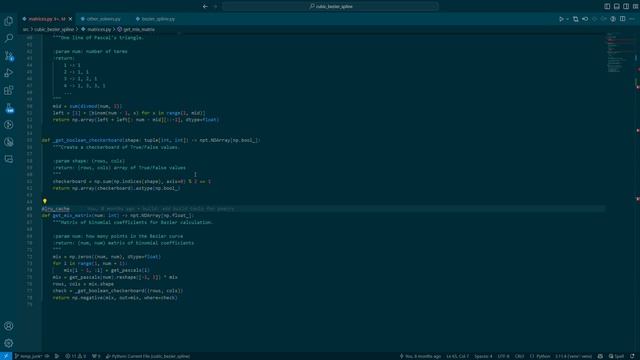
Task: Click the Spaces: 4 indentation indicator
Action: coord(483,356)
